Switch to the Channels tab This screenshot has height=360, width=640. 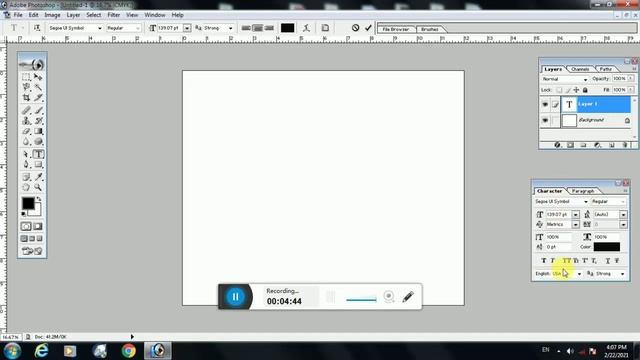[580, 69]
